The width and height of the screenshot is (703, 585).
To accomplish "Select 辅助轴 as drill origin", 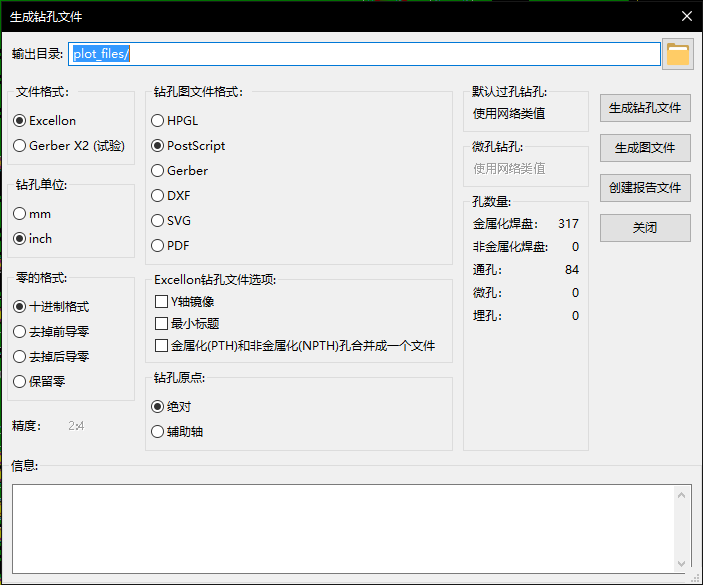I will [x=158, y=432].
